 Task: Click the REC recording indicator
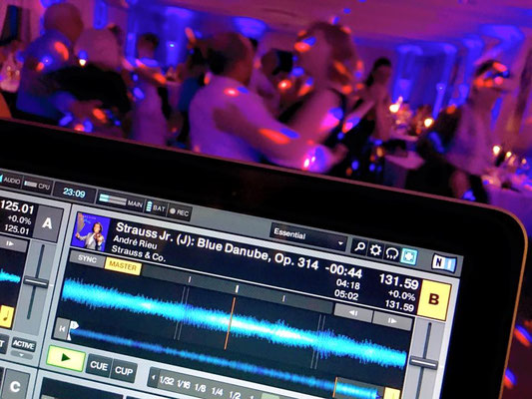[180, 212]
